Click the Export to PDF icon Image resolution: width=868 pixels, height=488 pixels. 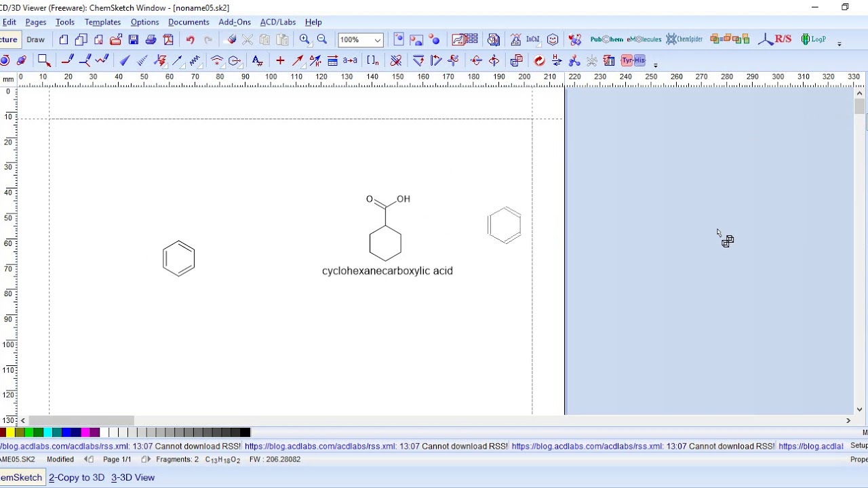pos(168,40)
